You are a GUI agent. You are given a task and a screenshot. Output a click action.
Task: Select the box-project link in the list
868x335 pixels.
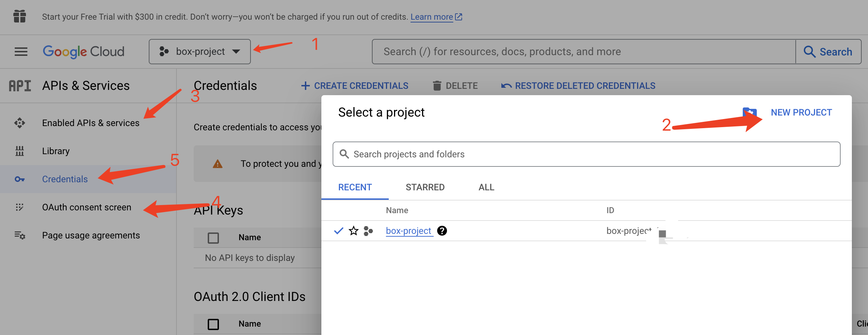click(408, 231)
